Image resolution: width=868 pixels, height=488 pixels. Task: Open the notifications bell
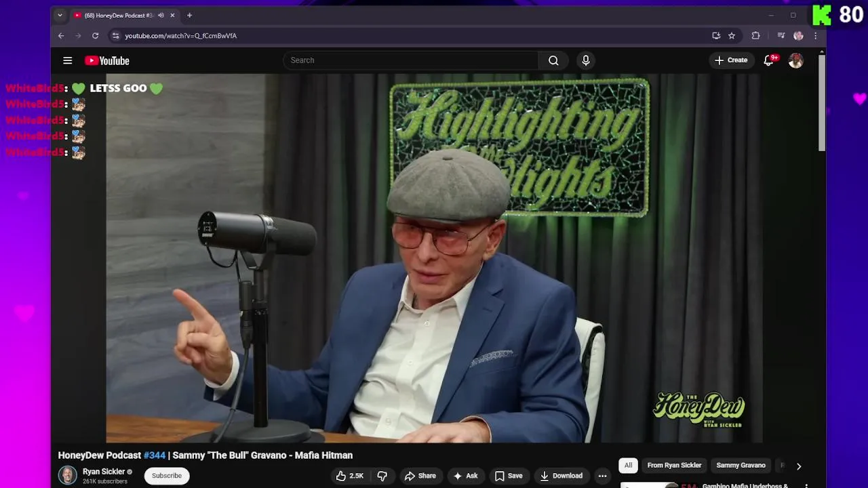click(x=768, y=60)
